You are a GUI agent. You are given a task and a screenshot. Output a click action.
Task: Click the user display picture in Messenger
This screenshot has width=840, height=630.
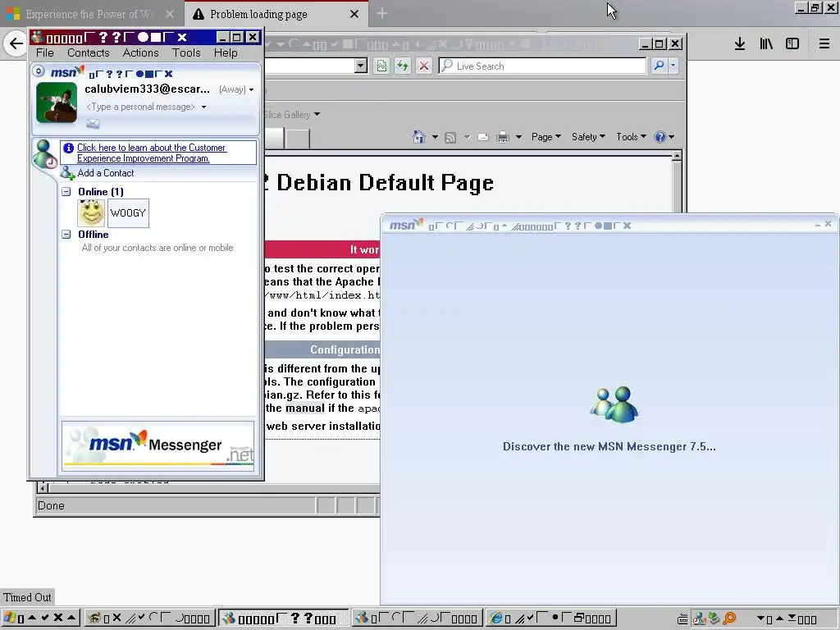click(x=57, y=103)
